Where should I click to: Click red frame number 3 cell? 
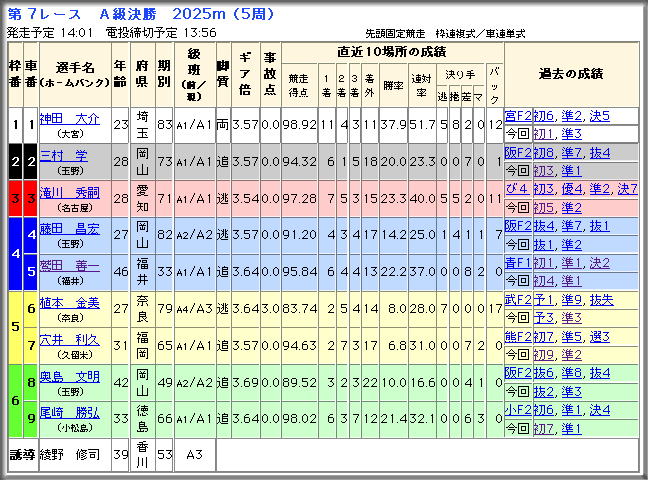[15, 198]
